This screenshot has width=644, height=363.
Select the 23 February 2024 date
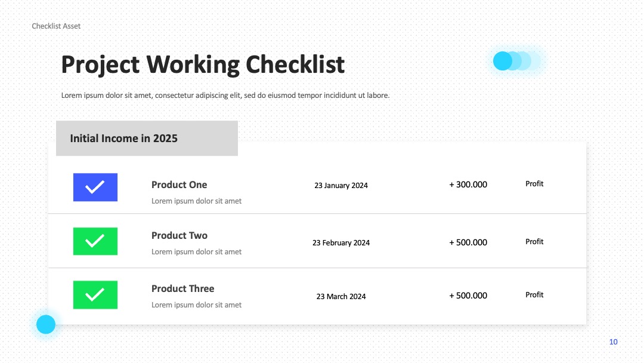coord(341,242)
